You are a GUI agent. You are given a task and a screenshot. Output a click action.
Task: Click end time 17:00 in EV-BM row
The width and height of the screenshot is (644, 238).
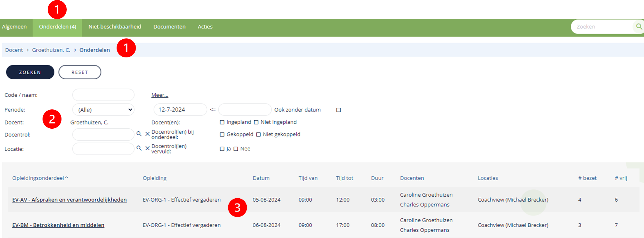tap(343, 225)
